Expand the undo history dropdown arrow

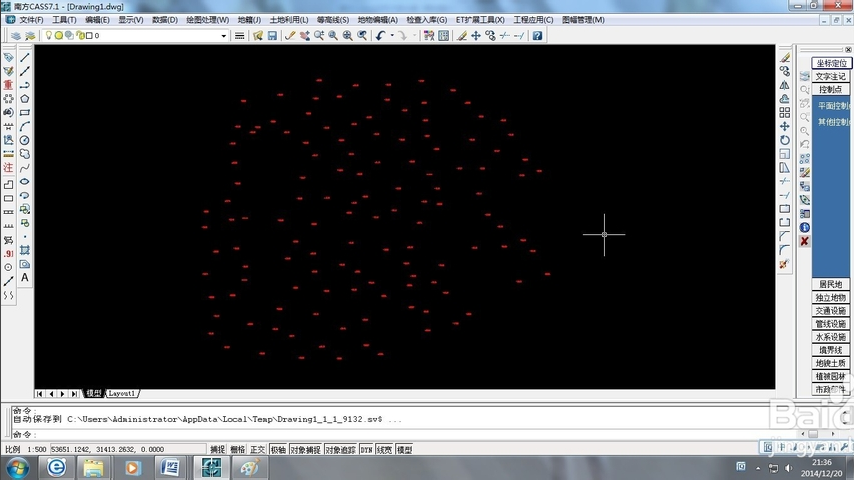[x=392, y=35]
